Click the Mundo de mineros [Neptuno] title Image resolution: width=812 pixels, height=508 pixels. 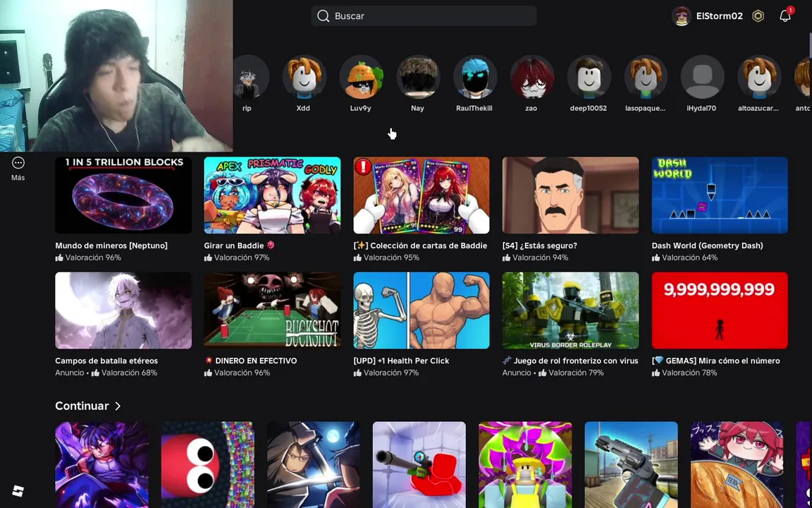111,246
